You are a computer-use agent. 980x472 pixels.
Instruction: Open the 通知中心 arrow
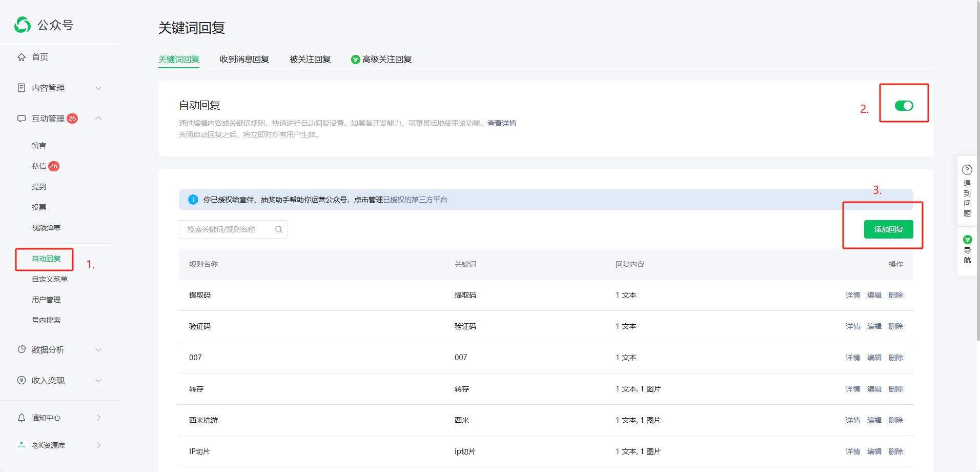pyautogui.click(x=99, y=418)
